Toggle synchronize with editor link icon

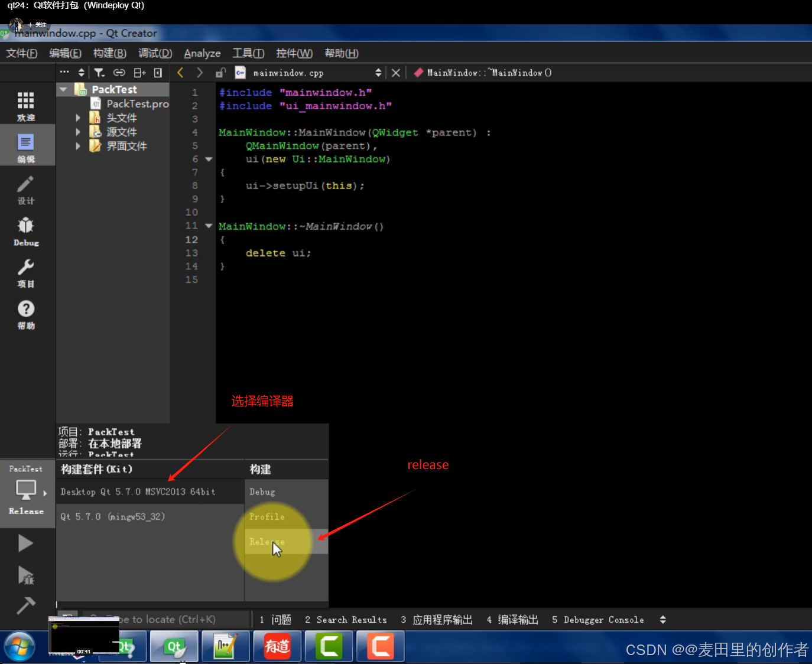pyautogui.click(x=119, y=73)
